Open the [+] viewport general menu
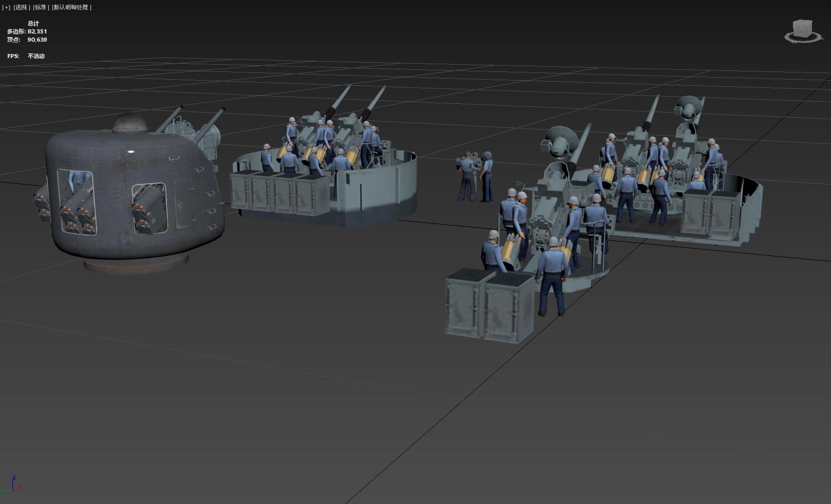 click(x=6, y=7)
